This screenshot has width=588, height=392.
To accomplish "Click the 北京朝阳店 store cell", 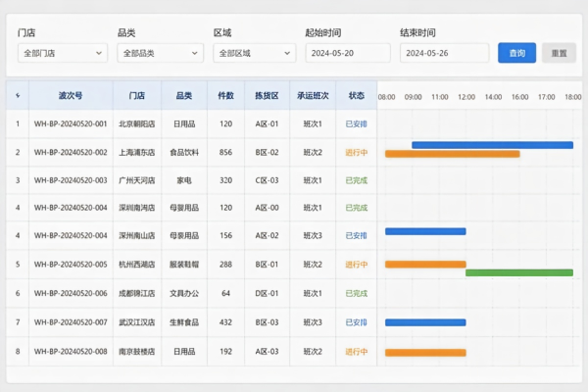I will pyautogui.click(x=137, y=123).
